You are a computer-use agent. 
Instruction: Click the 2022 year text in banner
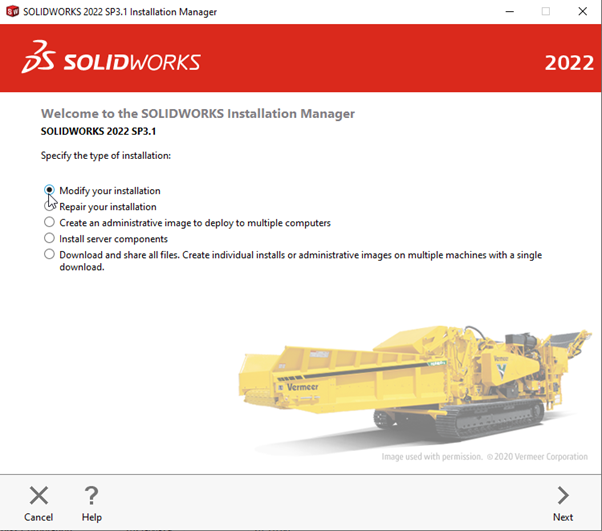point(568,63)
